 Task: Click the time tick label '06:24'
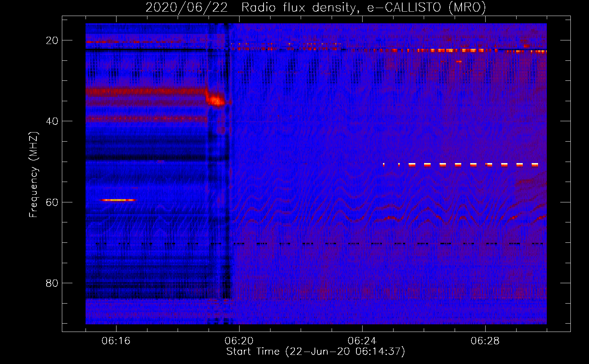(362, 341)
